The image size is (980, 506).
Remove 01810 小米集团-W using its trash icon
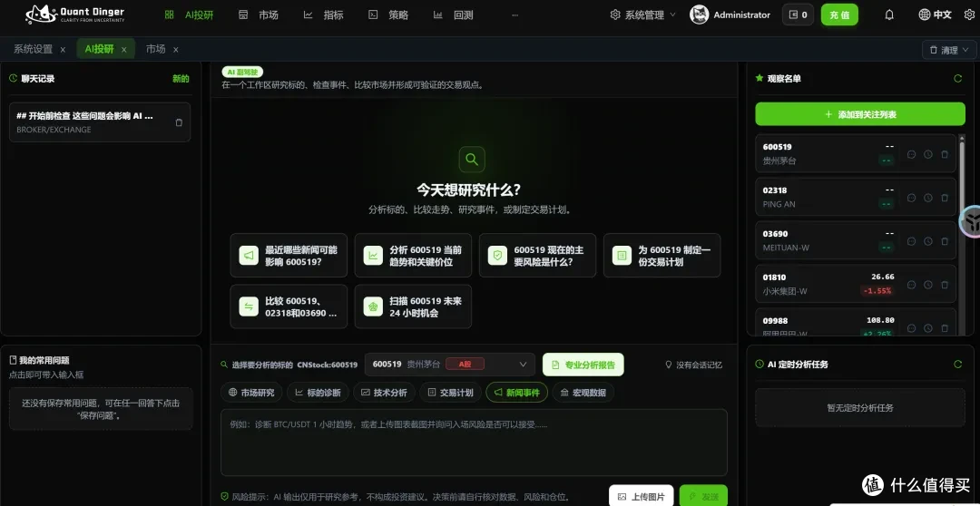click(945, 284)
